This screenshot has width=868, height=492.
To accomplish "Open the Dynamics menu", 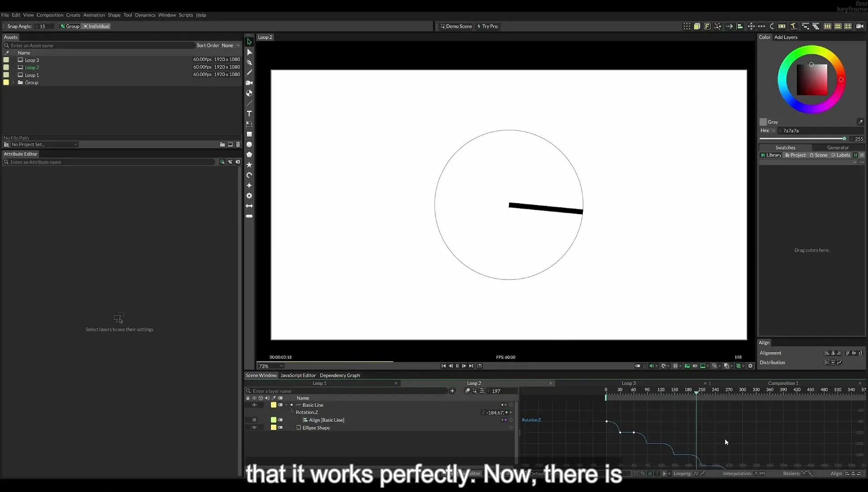I will (145, 15).
